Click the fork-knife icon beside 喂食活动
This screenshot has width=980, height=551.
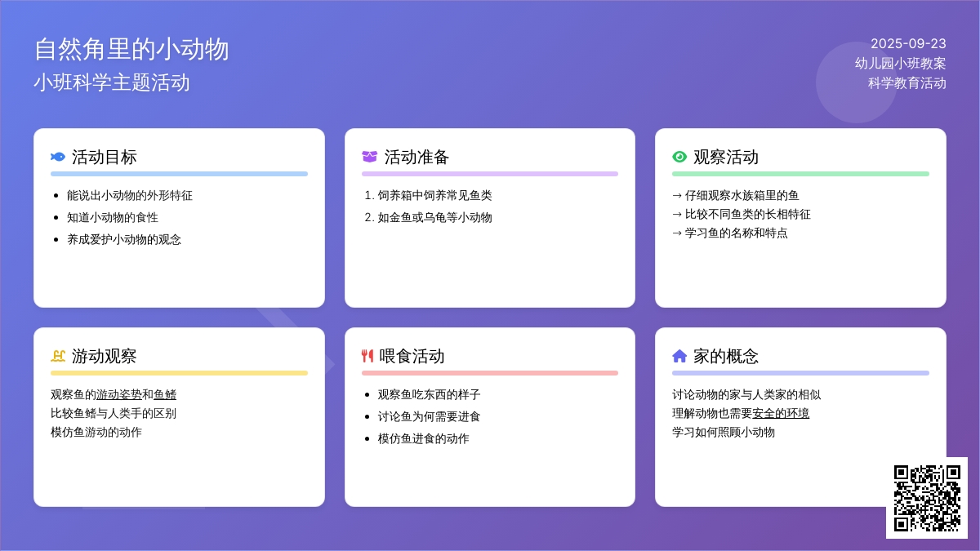(x=367, y=356)
